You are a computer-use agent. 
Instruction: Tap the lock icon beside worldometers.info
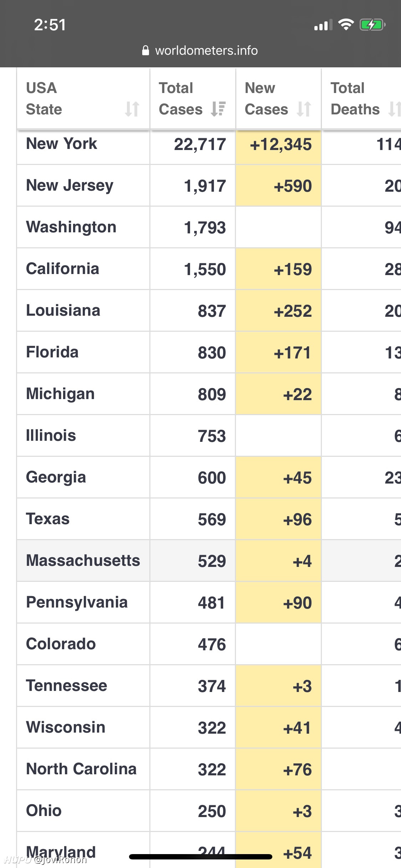tap(145, 51)
